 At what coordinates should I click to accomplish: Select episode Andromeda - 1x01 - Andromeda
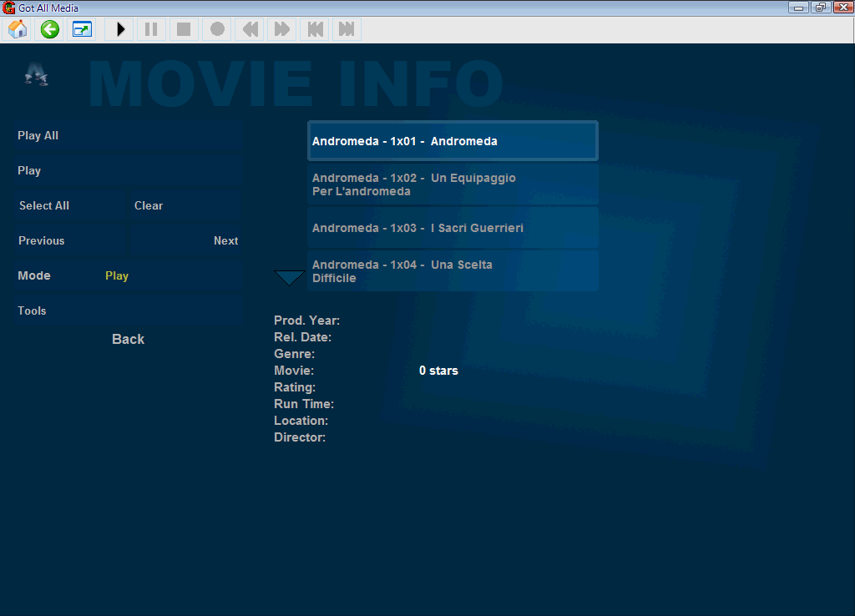pyautogui.click(x=453, y=141)
